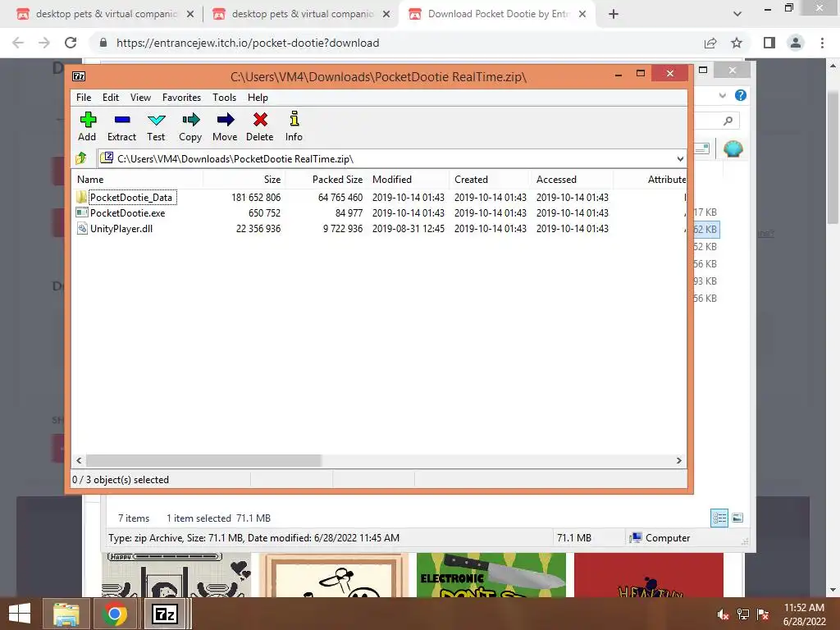
Task: Switch Explorer to details view icon
Action: (719, 518)
